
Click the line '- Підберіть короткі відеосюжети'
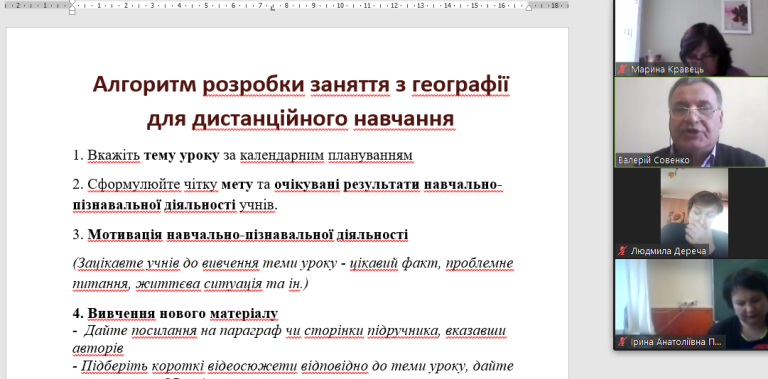pyautogui.click(x=293, y=366)
